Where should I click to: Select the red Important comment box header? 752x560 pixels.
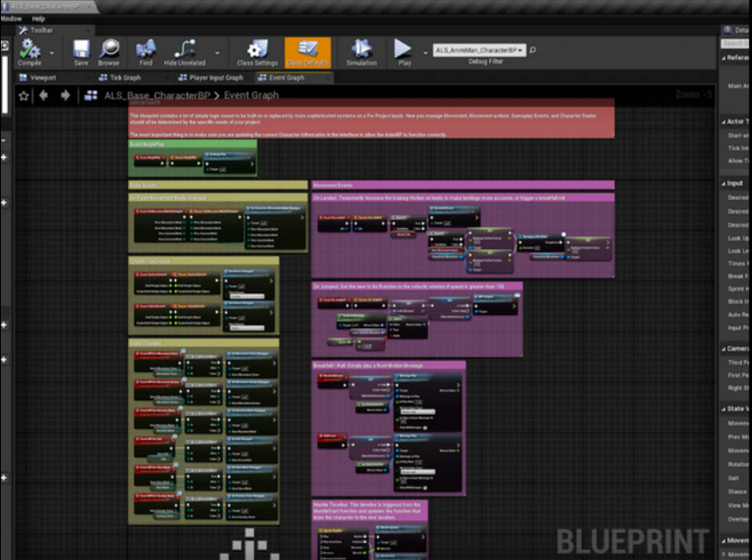click(x=371, y=103)
